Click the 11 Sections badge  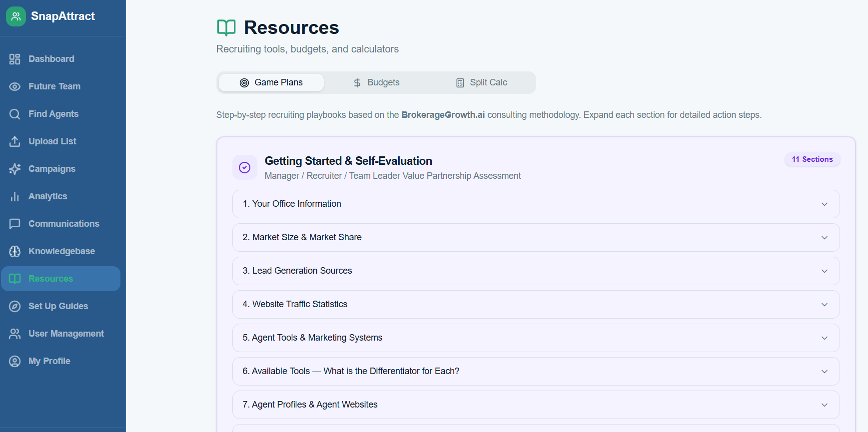(x=813, y=159)
